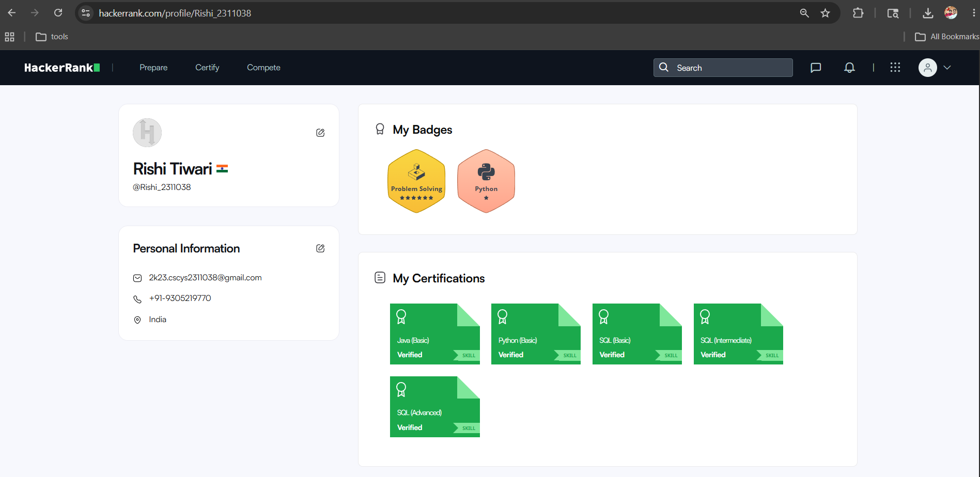
Task: Open the tab search icon in browser toolbar
Action: 893,13
